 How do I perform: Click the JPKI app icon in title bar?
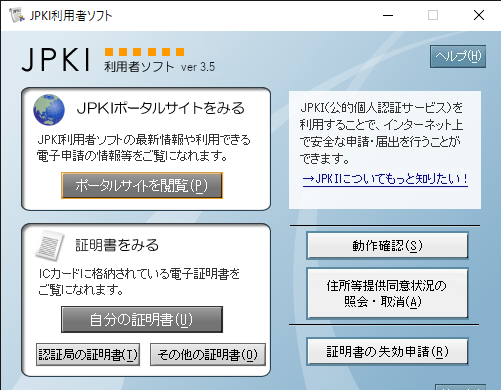click(17, 15)
